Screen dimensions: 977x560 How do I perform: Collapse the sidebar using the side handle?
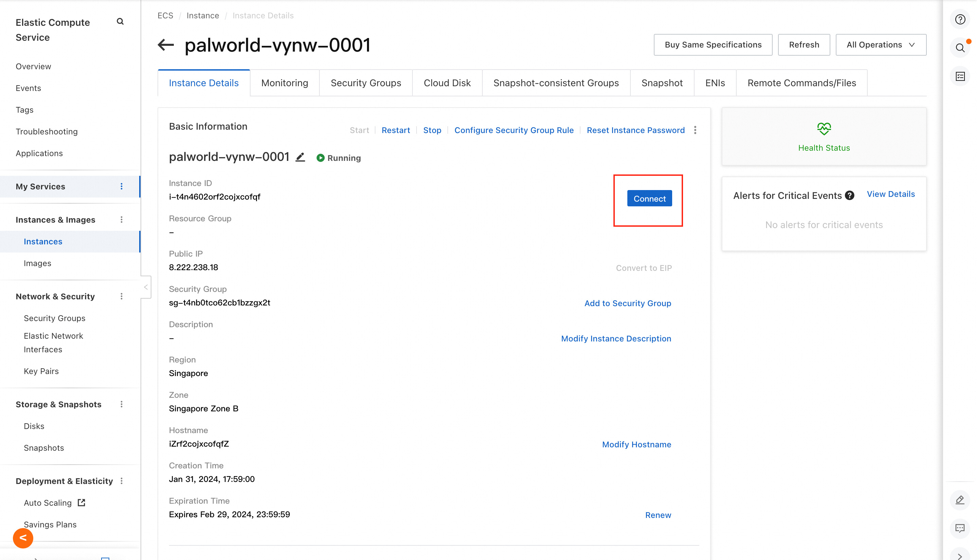point(146,287)
